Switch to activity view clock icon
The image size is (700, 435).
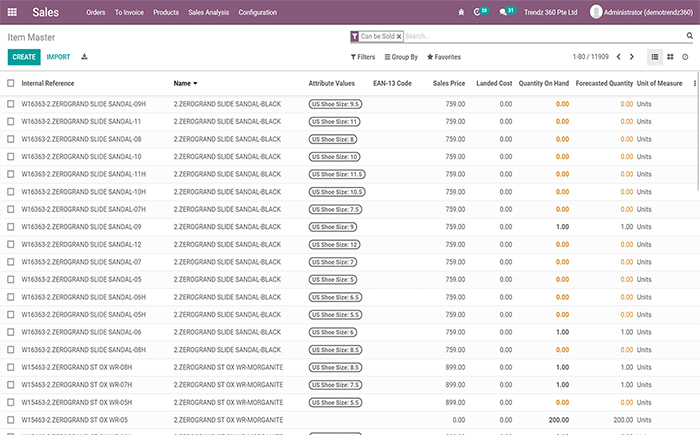pos(685,57)
